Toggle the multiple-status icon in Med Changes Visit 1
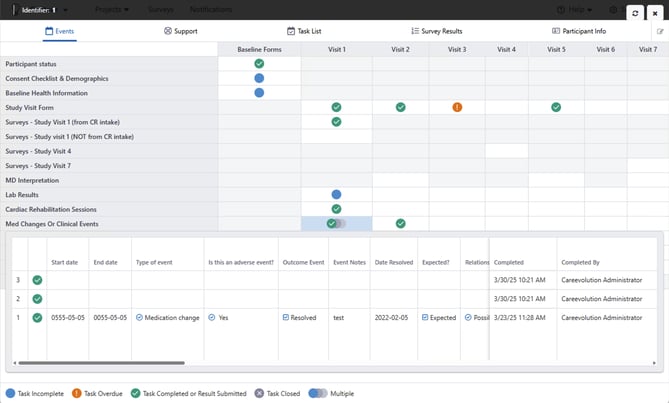The image size is (669, 403). click(336, 224)
